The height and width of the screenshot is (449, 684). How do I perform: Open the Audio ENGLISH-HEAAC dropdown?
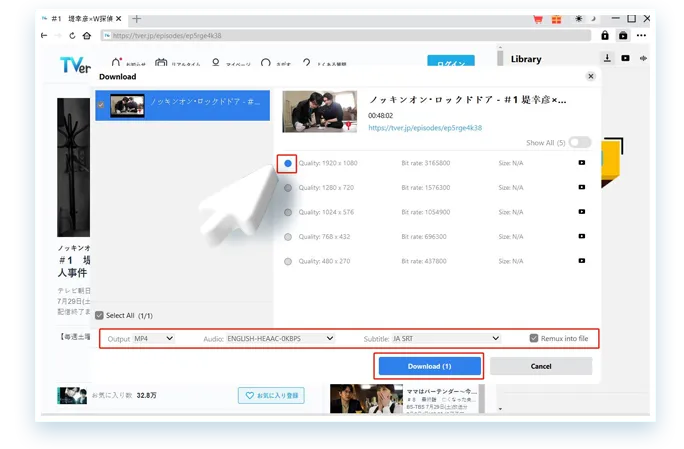point(280,338)
